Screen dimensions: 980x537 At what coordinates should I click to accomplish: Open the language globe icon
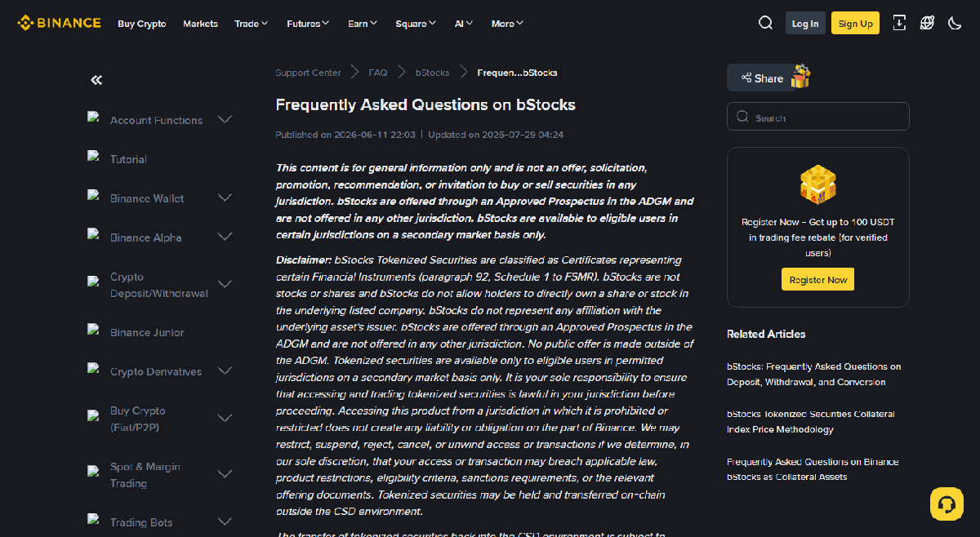coord(927,23)
